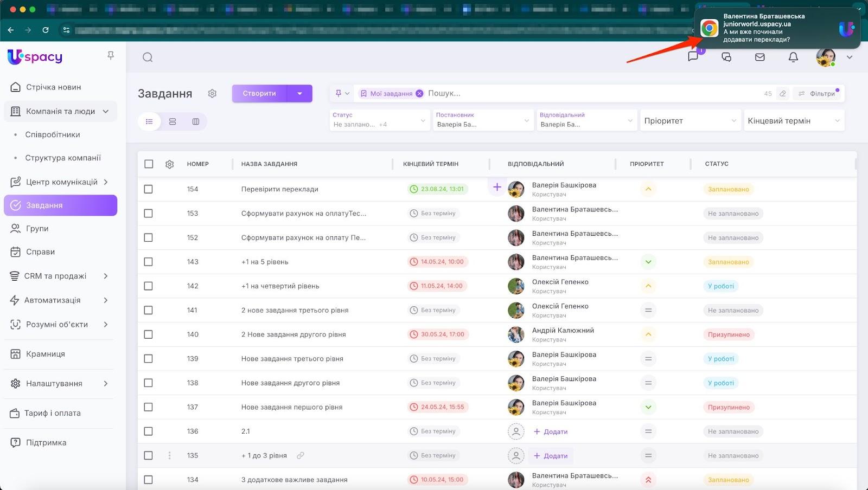This screenshot has height=490, width=868.
Task: Open Стрічка новин in sidebar
Action: [x=53, y=87]
